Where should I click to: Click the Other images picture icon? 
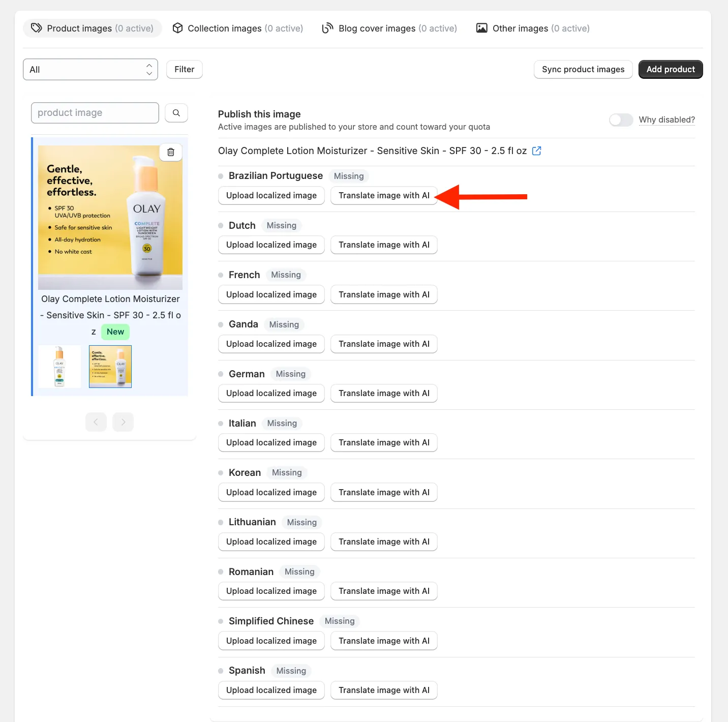pyautogui.click(x=481, y=28)
